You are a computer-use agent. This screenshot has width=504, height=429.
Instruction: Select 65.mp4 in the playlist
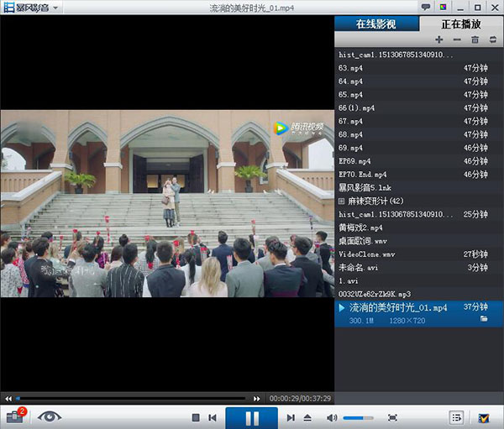[x=417, y=95]
